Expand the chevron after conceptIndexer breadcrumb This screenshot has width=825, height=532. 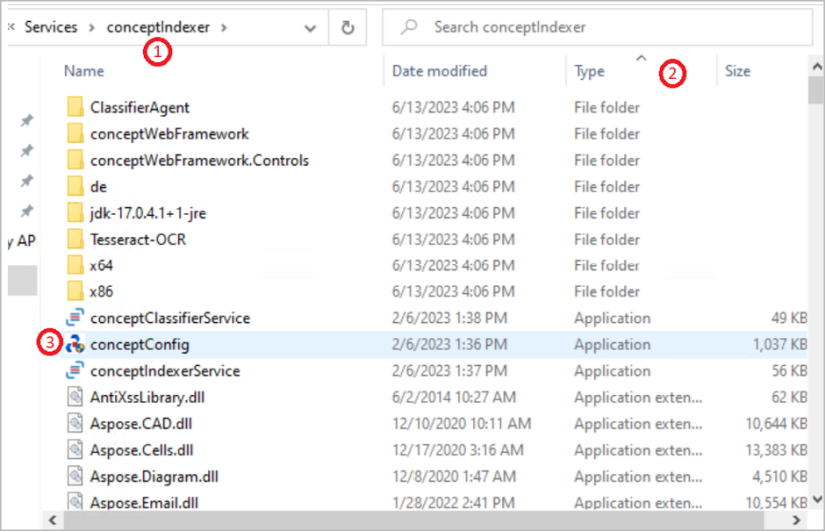pos(224,28)
